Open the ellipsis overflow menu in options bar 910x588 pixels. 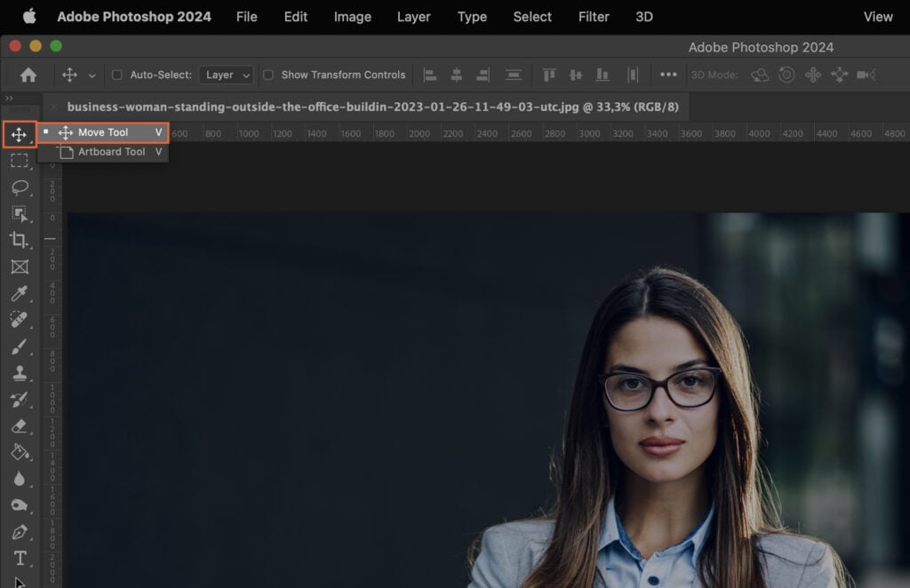tap(671, 75)
